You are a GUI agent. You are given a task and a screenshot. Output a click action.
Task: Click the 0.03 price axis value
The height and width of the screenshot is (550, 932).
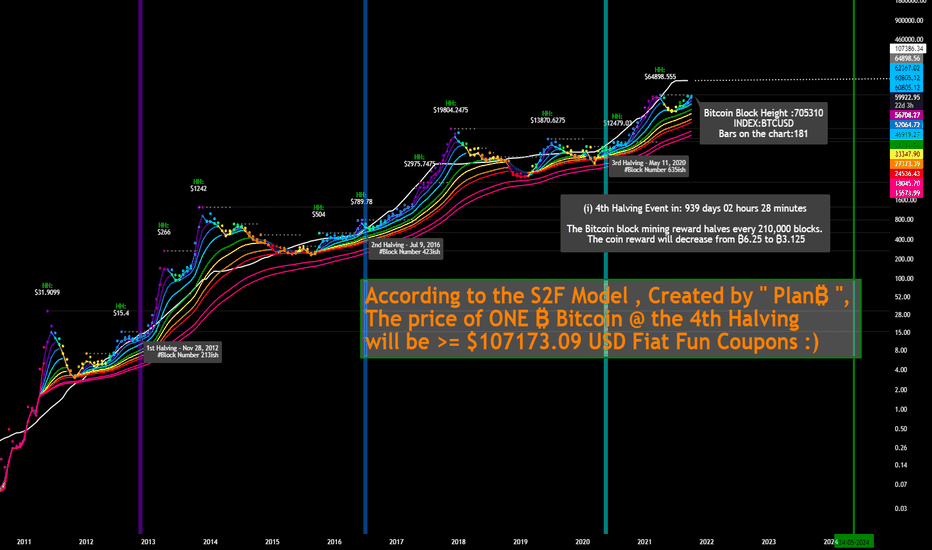pos(901,508)
